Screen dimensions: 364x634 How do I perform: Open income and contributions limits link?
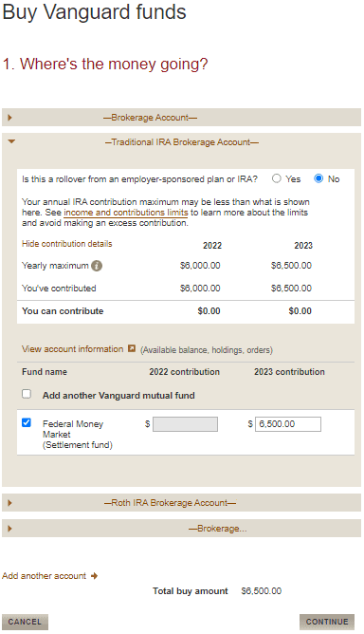click(x=126, y=213)
